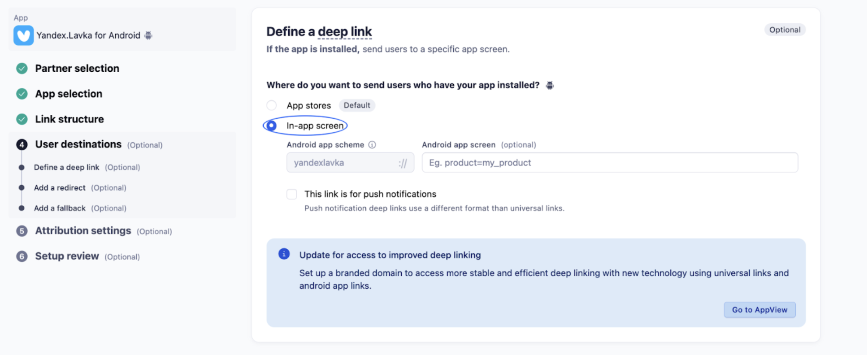Go to the Define a deep link substep
868x355 pixels.
coord(66,167)
